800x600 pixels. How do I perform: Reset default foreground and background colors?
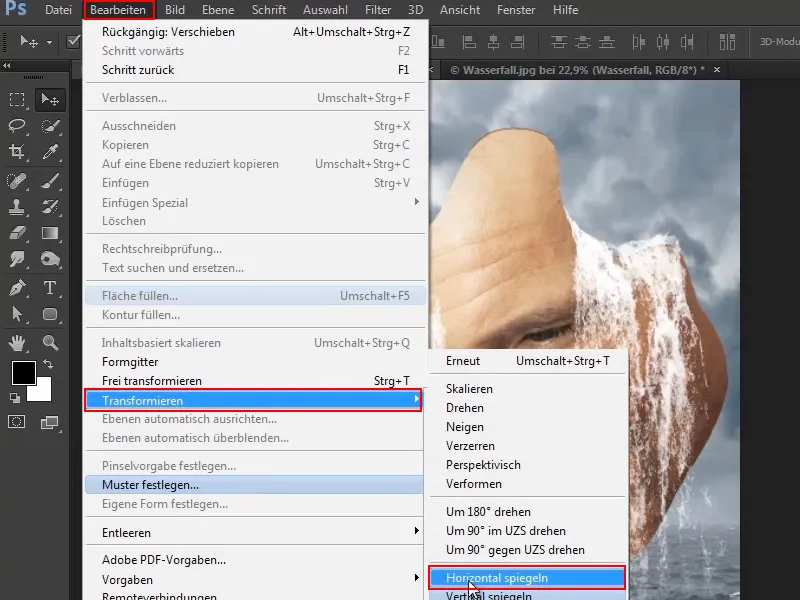[15, 398]
